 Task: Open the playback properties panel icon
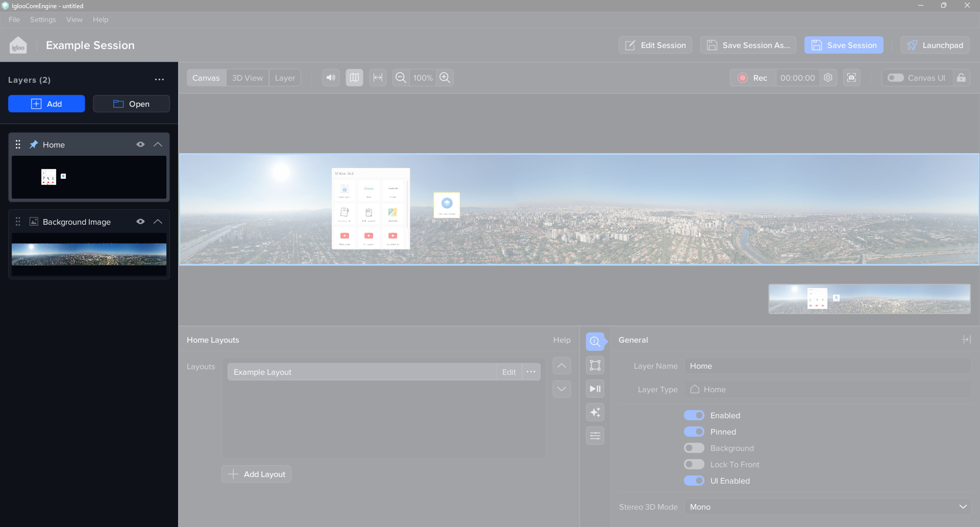595,389
